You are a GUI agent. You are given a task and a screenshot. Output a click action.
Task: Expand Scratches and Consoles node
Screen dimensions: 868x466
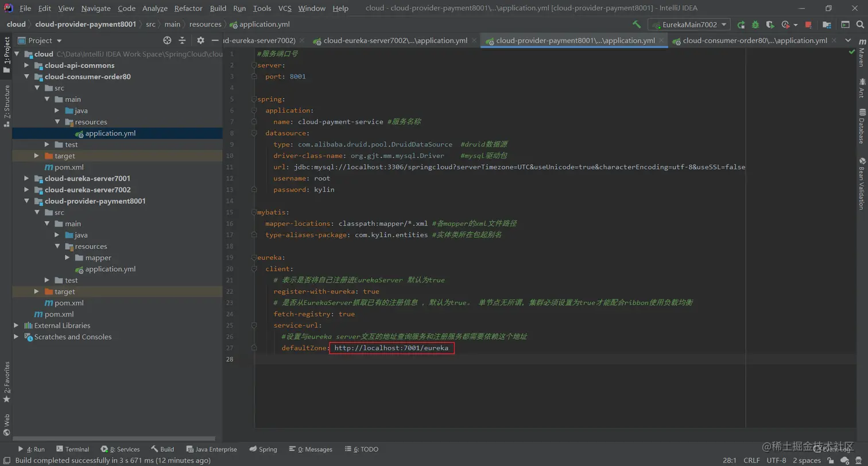(x=16, y=337)
